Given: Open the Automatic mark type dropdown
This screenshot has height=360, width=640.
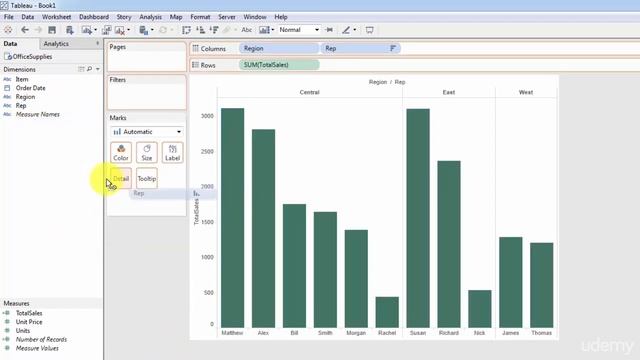Looking at the screenshot, I should tap(147, 132).
